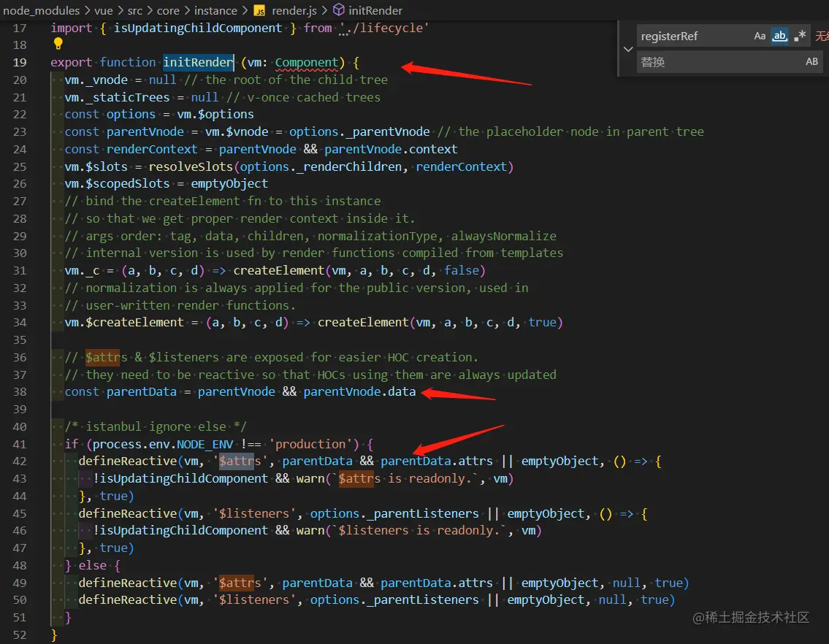Open render.js breadcrumb segment
Image resolution: width=829 pixels, height=644 pixels.
pyautogui.click(x=294, y=10)
